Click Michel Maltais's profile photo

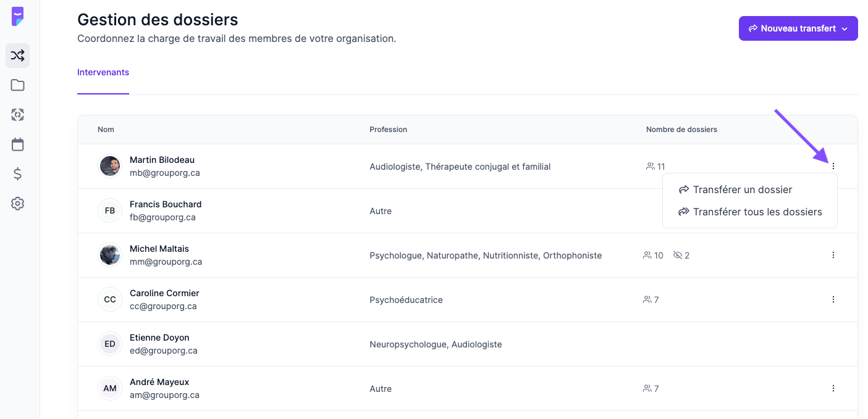click(x=110, y=255)
